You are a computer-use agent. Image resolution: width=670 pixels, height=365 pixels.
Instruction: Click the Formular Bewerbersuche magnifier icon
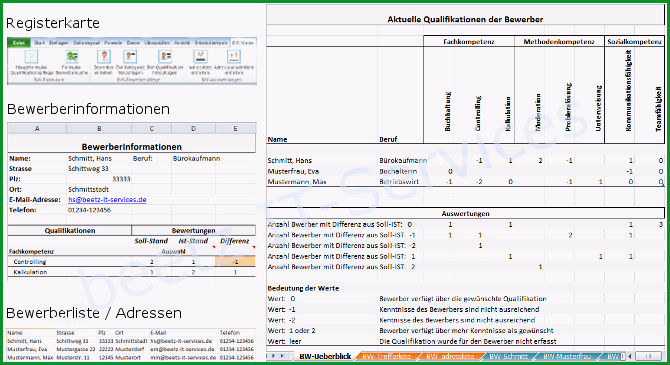(x=72, y=57)
